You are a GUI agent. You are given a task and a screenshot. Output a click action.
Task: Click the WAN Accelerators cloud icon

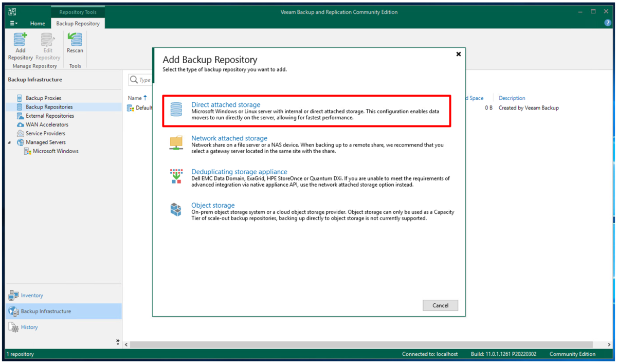20,124
